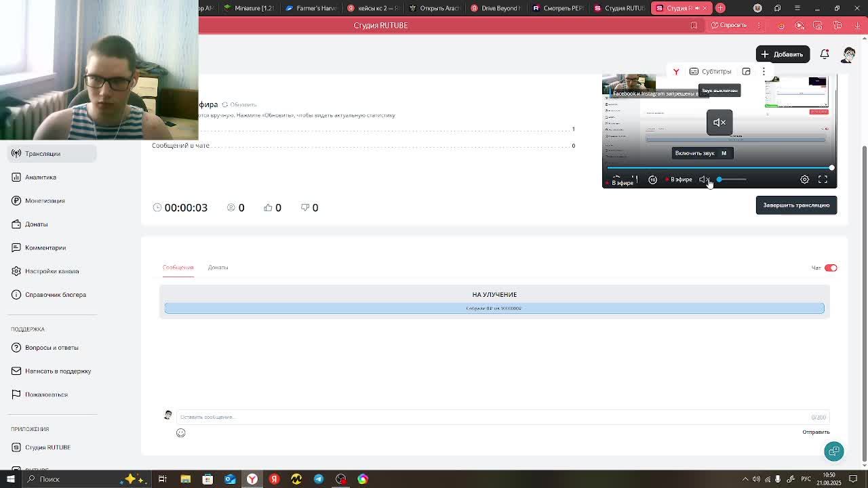
Task: Click Завершить трансляцию button
Action: tap(796, 205)
